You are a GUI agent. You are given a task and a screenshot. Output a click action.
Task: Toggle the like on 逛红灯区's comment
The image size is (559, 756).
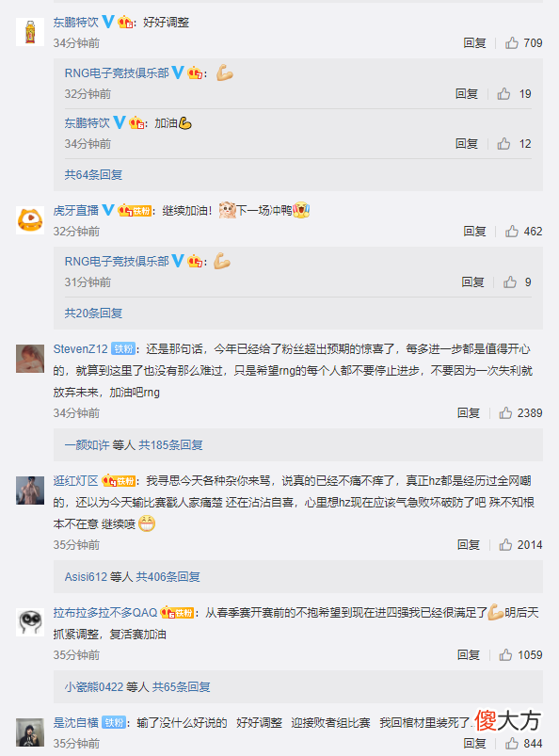click(505, 542)
